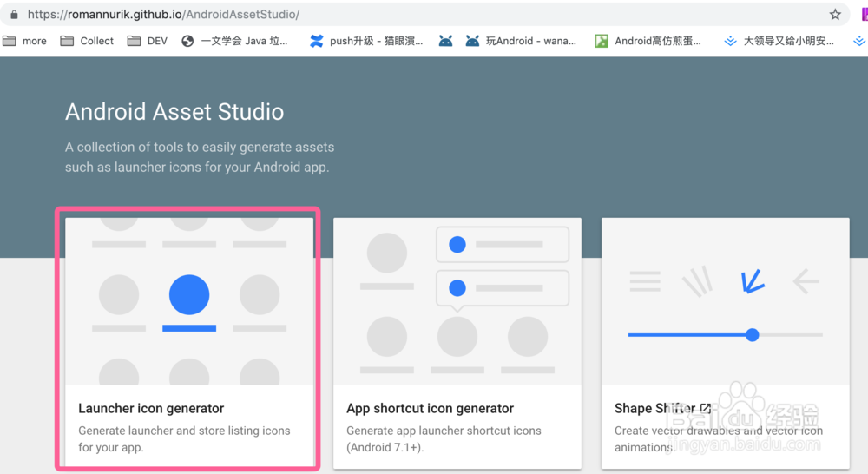Click the star bookmark icon in address bar
Screen dimensions: 868x474
(x=835, y=15)
